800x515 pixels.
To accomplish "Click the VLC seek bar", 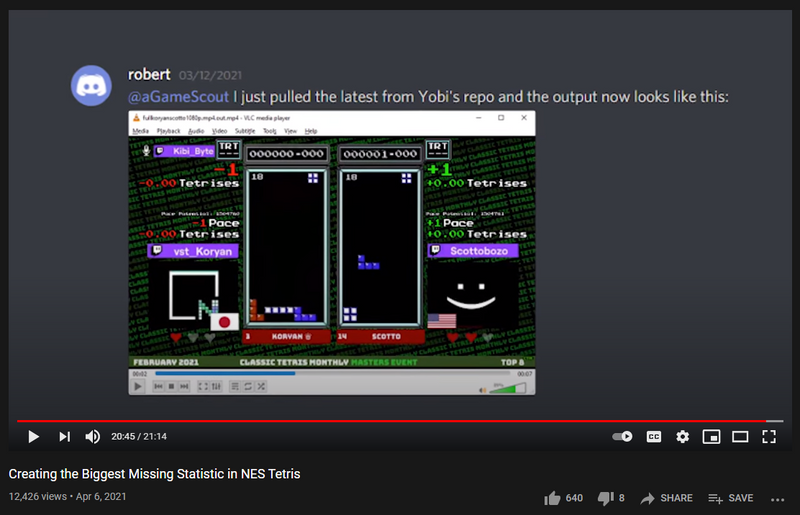I will click(332, 374).
